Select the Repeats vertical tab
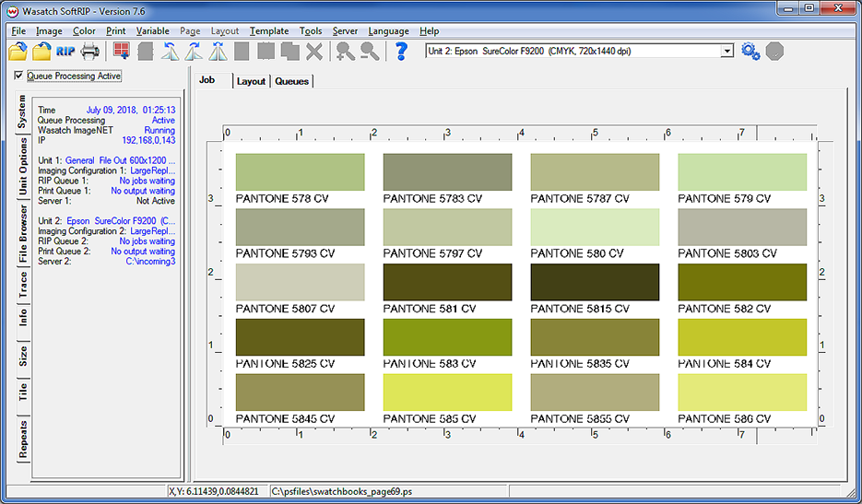 coord(22,440)
